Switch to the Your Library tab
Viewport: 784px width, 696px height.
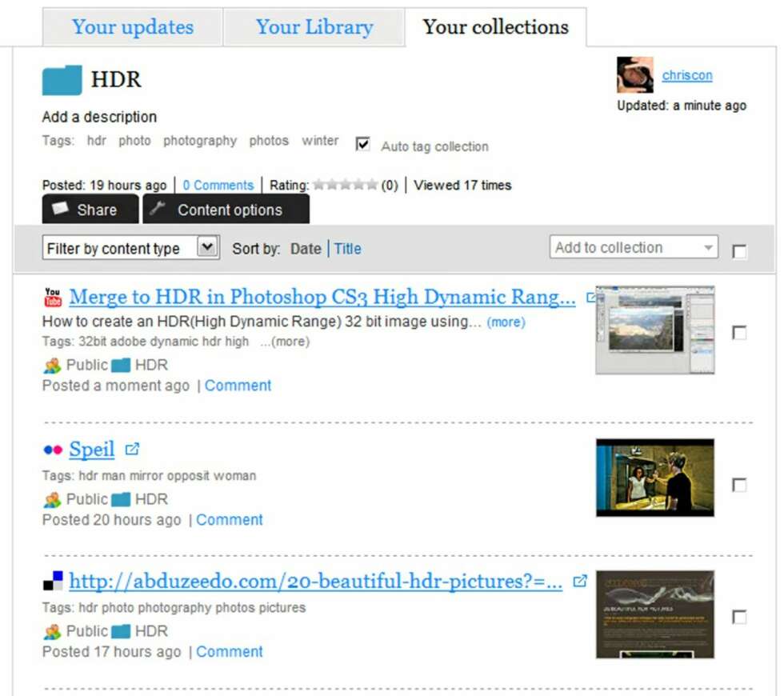314,27
